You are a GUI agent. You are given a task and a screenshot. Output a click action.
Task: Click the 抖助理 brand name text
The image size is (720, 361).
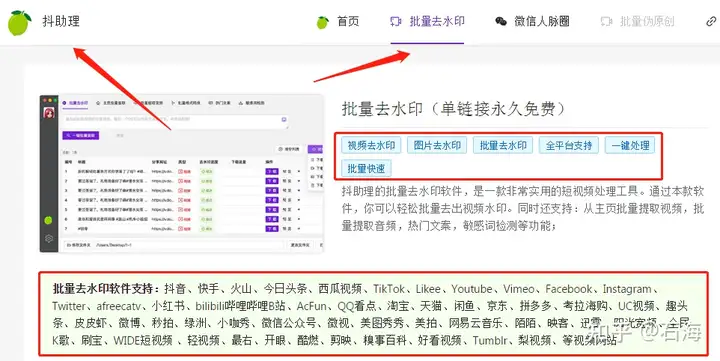pos(61,21)
